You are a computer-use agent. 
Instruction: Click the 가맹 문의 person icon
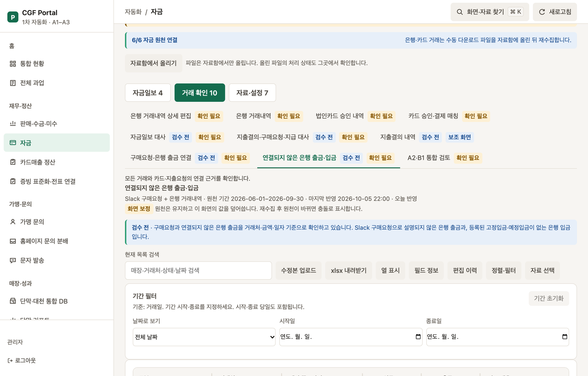pos(13,222)
